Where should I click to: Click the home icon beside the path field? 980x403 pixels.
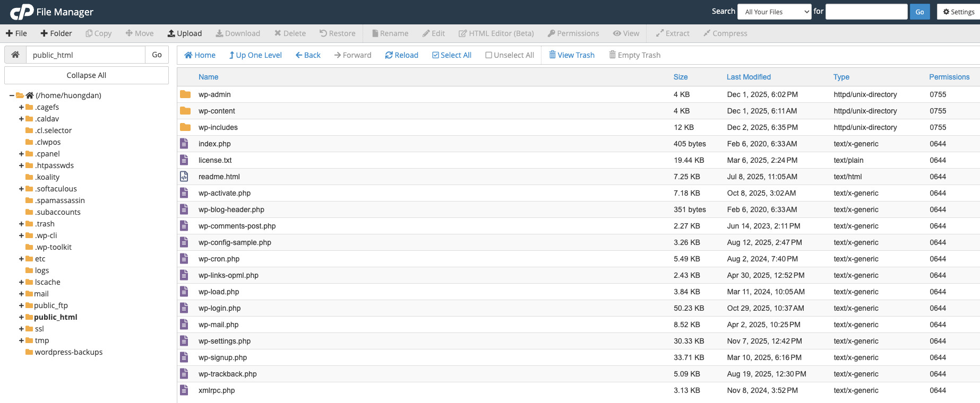click(15, 55)
